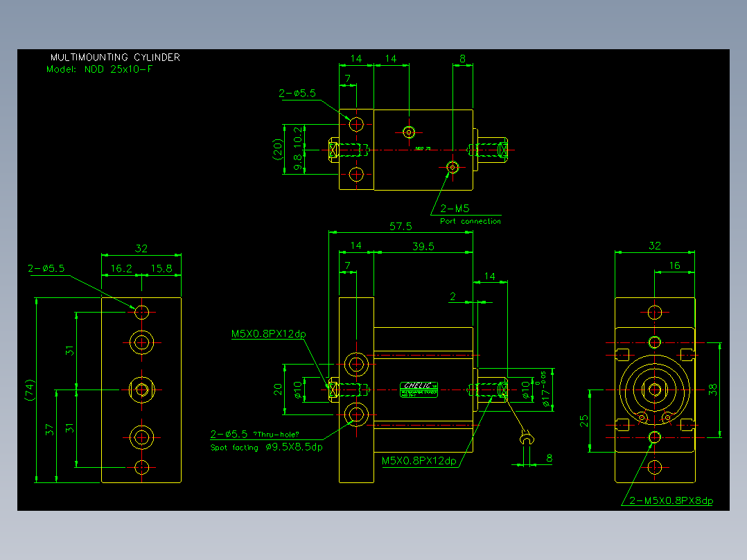747x560 pixels.
Task: Select the (74) reference height dimension
Action: click(30, 390)
